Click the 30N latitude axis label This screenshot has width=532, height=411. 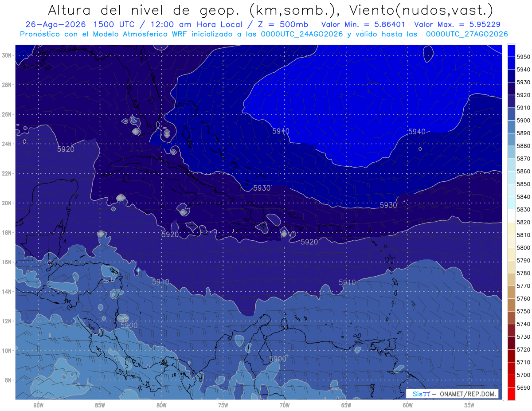point(7,55)
